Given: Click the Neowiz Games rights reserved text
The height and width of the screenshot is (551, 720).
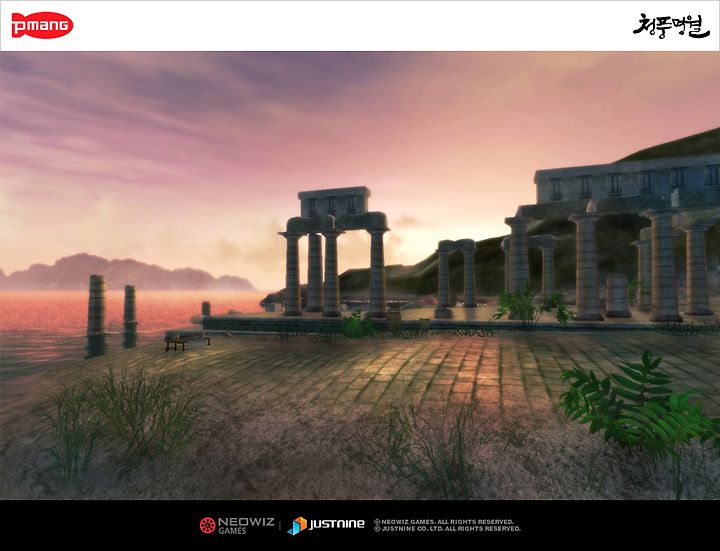Looking at the screenshot, I should click(x=444, y=522).
